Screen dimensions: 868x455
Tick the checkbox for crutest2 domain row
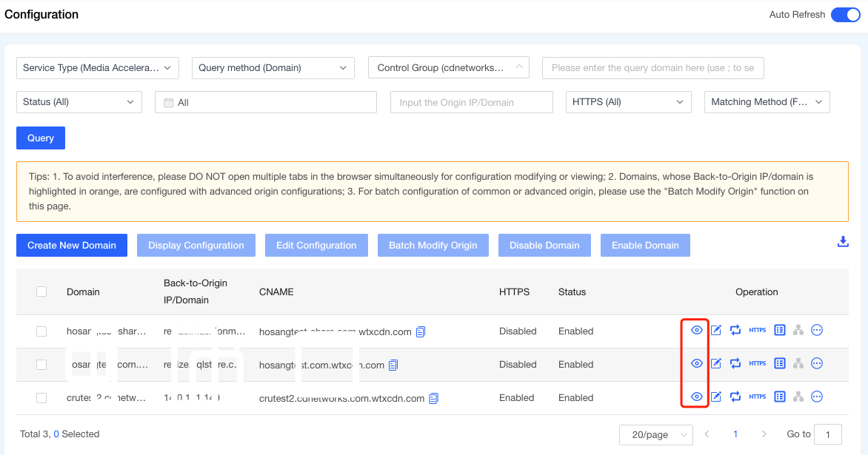[x=41, y=398]
